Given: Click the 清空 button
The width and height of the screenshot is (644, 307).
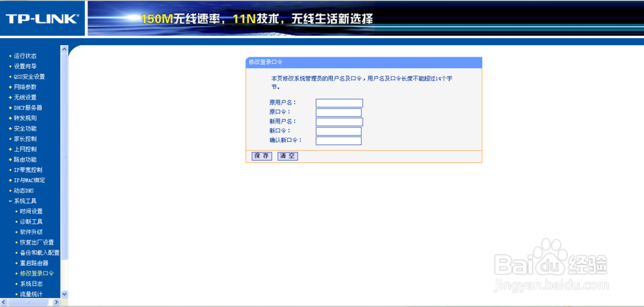Looking at the screenshot, I should [x=287, y=156].
